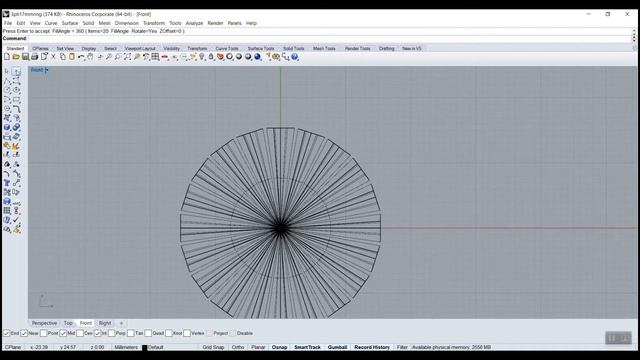Save the model with the floppy icon
The width and height of the screenshot is (640, 360).
(x=25, y=57)
